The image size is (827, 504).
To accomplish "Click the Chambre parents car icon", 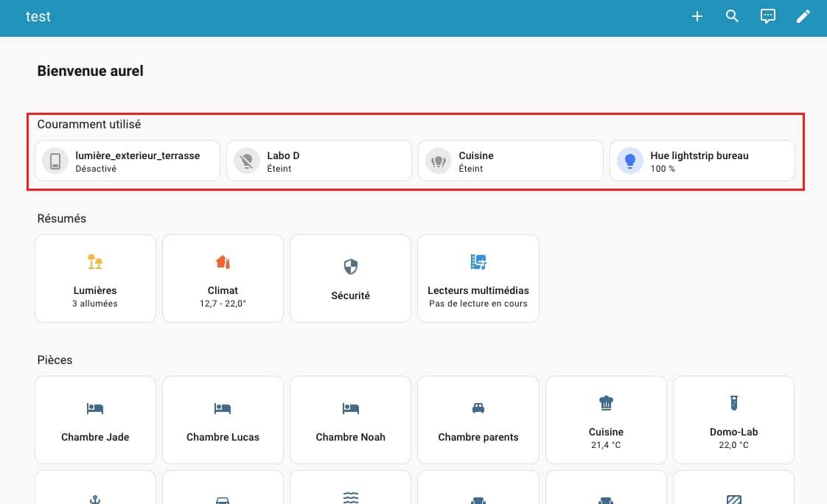I will 478,407.
